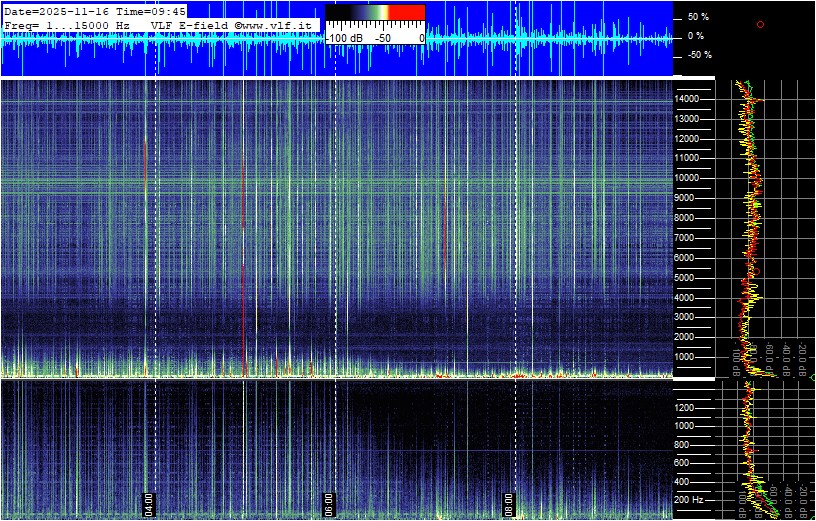Image resolution: width=816 pixels, height=521 pixels.
Task: Click the Freq= 1...15000 Hz label
Action: (67, 24)
